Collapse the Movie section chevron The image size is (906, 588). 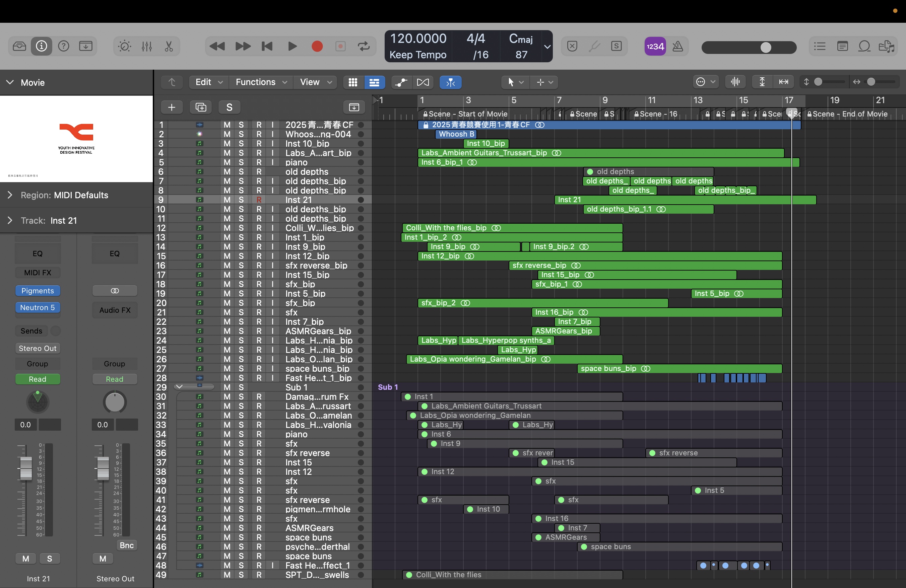(10, 82)
